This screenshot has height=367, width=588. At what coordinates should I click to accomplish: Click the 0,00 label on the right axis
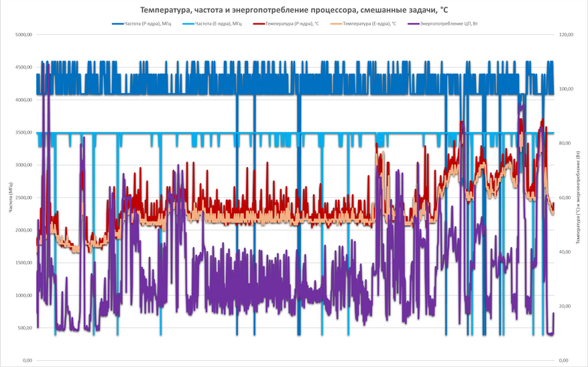[x=564, y=360]
